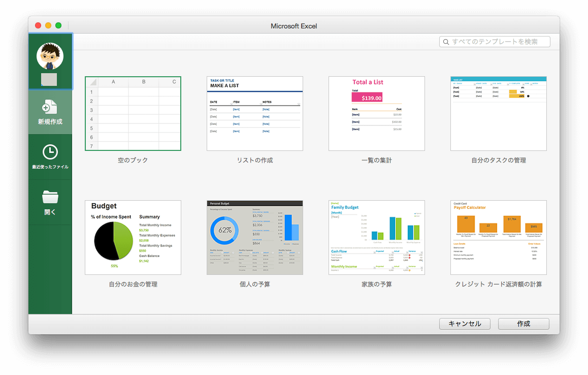
Task: Minimize window with yellow button
Action: pyautogui.click(x=48, y=25)
